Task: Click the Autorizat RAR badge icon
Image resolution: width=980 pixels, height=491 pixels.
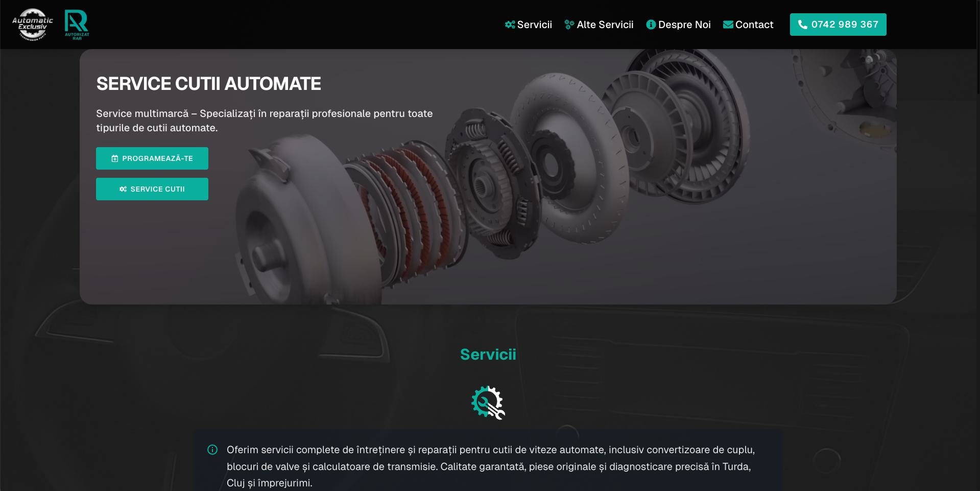Action: tap(77, 25)
